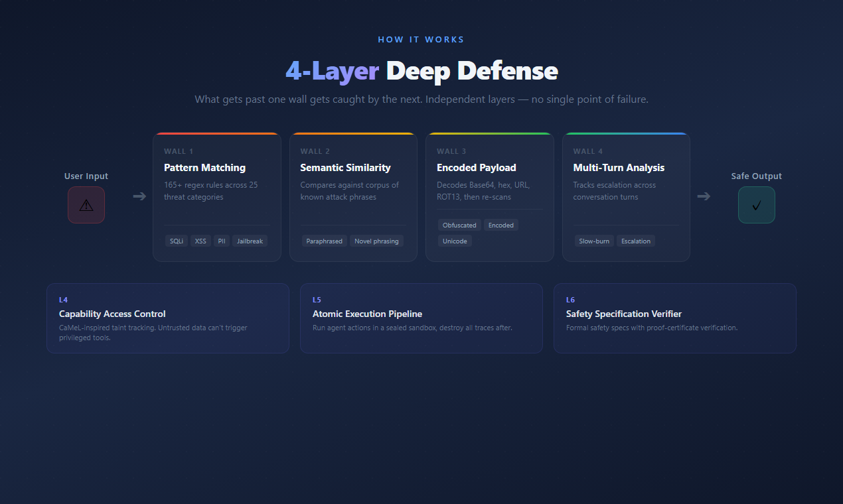The height and width of the screenshot is (504, 843).
Task: Select the green gradient bar on Encoded Payload card
Action: pyautogui.click(x=489, y=133)
